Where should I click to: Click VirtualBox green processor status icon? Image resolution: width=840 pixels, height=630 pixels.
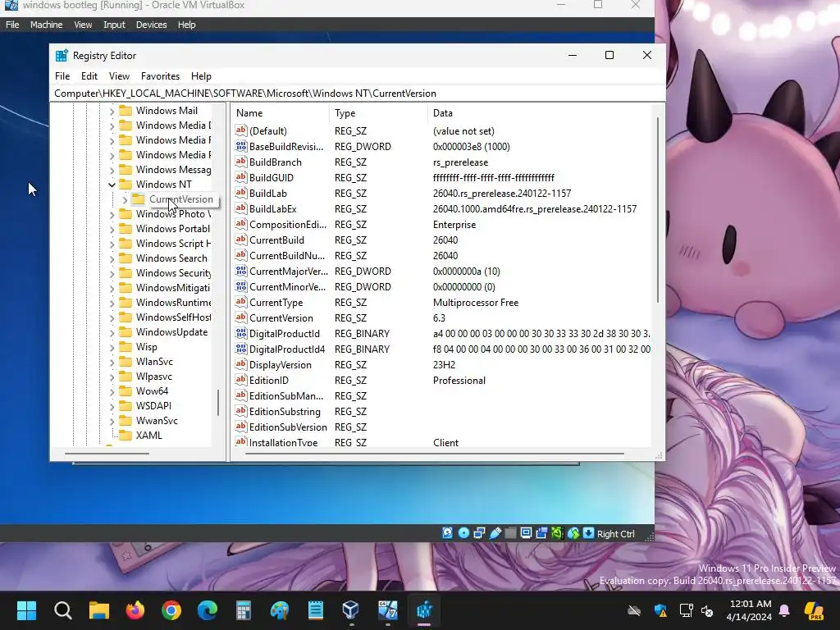click(557, 533)
